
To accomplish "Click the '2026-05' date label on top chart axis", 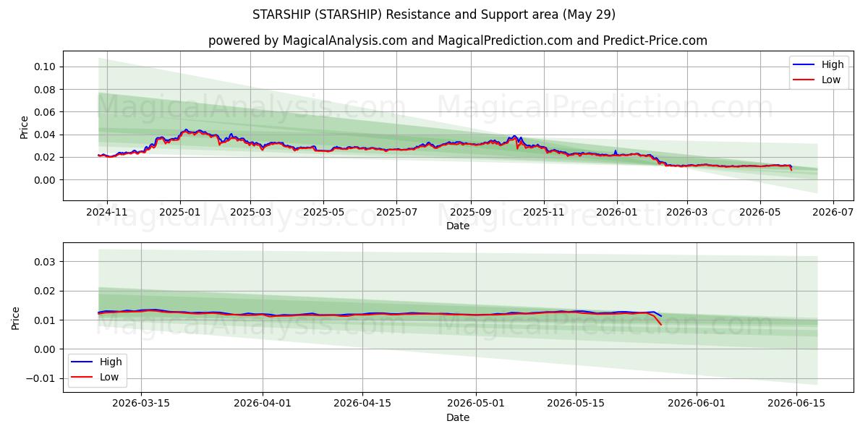I will coord(760,213).
